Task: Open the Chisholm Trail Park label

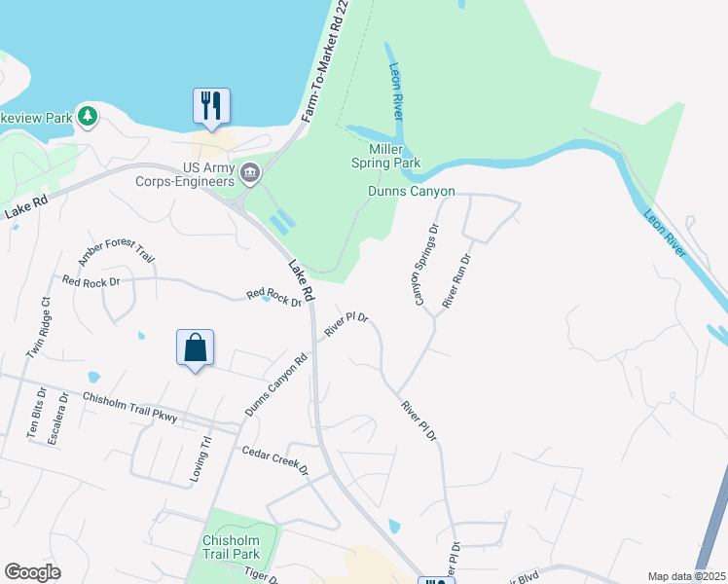Action: click(232, 547)
